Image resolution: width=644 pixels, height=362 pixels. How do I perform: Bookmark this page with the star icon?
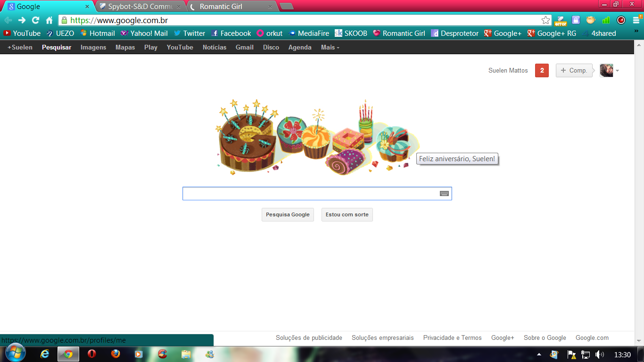545,20
